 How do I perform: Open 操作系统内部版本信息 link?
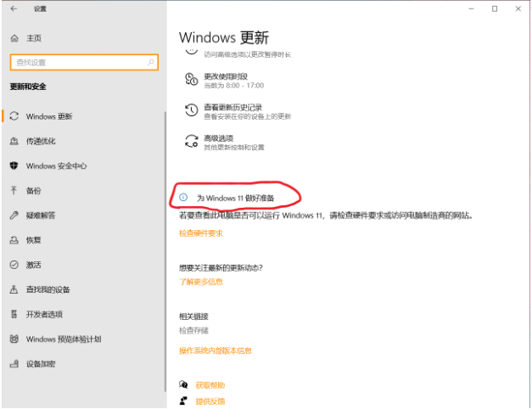pyautogui.click(x=215, y=350)
